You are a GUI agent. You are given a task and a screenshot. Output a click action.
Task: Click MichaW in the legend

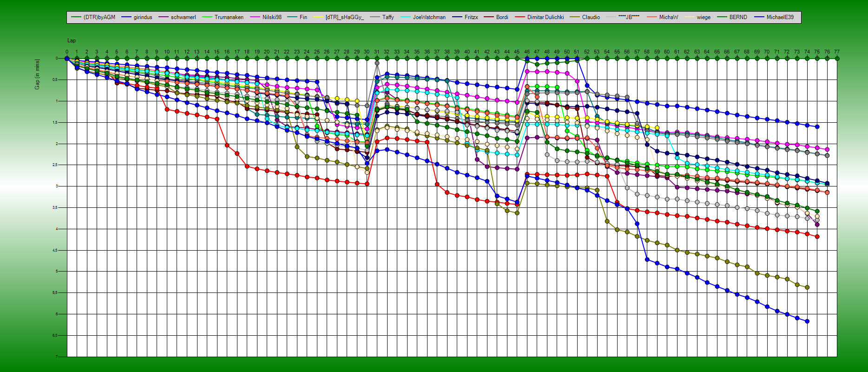(x=668, y=17)
